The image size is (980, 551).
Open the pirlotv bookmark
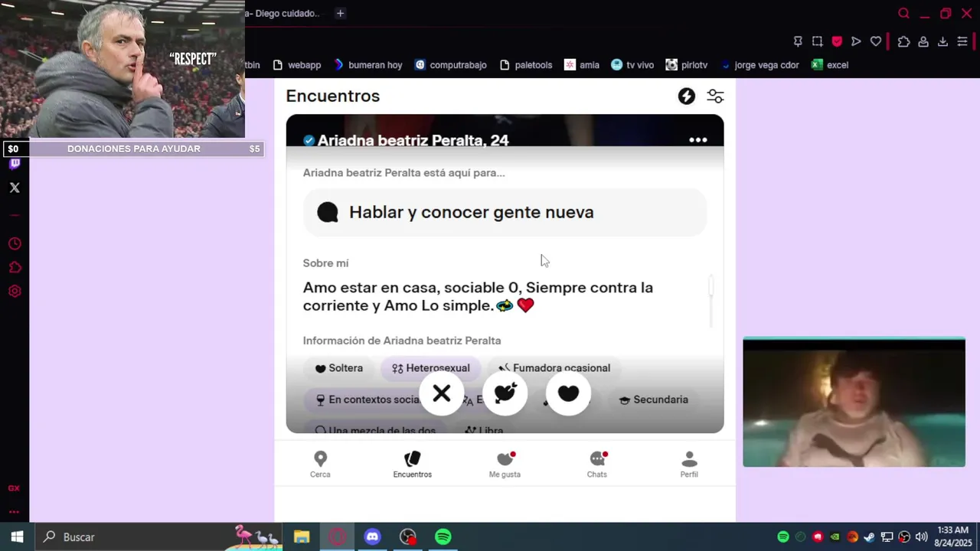pyautogui.click(x=687, y=65)
